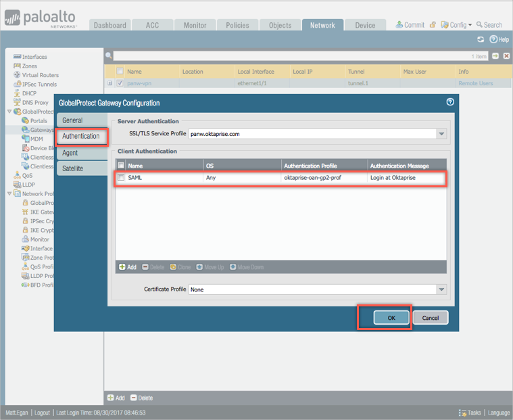Click the lock icon beside Commit

433,25
